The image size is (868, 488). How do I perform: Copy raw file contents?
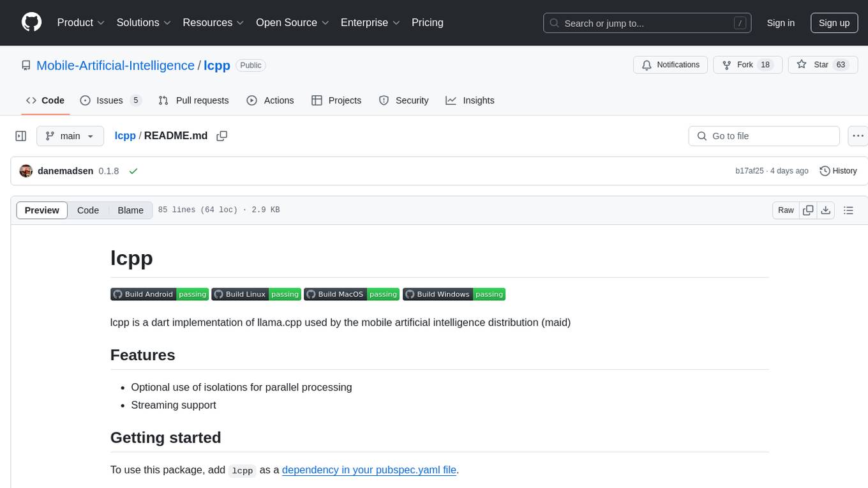[808, 210]
